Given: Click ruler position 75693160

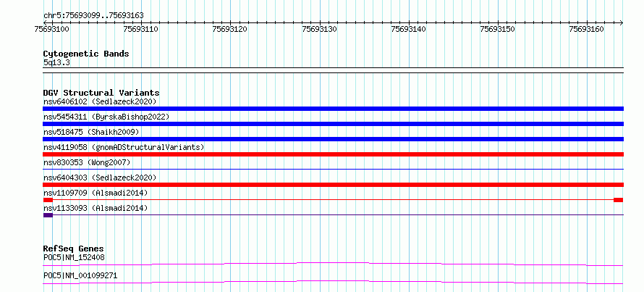Looking at the screenshot, I should click(587, 29).
